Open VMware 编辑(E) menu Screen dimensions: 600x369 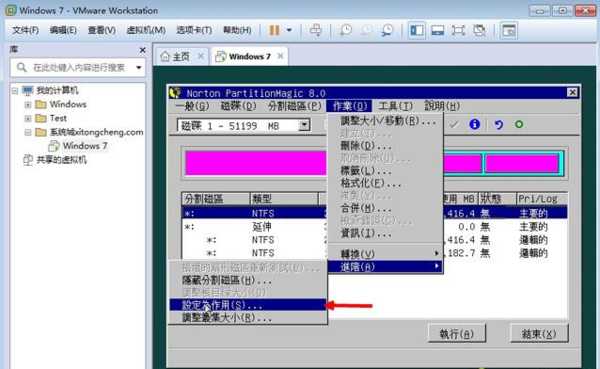(63, 30)
